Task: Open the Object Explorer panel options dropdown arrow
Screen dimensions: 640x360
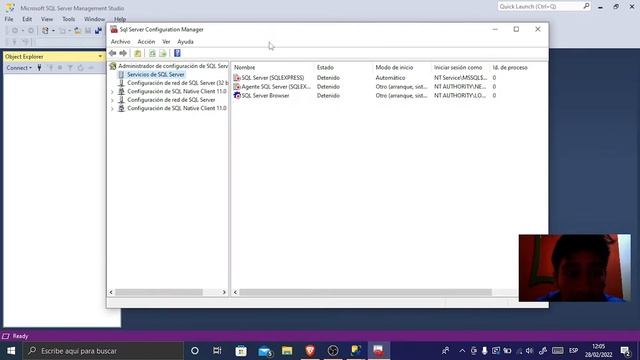Action: click(x=100, y=56)
